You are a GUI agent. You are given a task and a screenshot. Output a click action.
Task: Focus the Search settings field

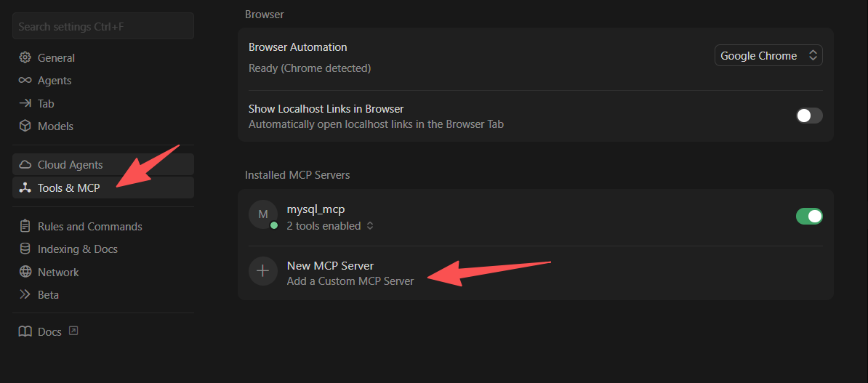click(x=103, y=26)
